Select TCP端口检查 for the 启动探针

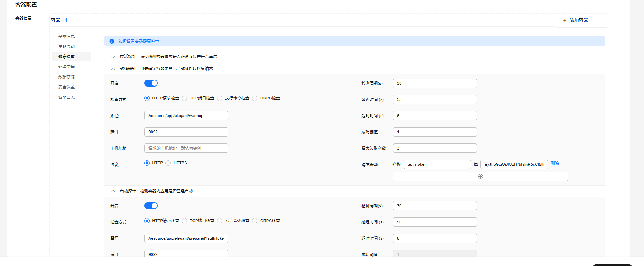point(185,221)
